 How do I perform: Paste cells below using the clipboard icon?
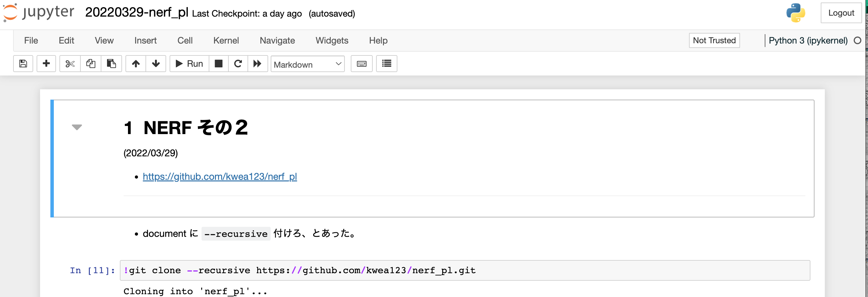(x=111, y=64)
